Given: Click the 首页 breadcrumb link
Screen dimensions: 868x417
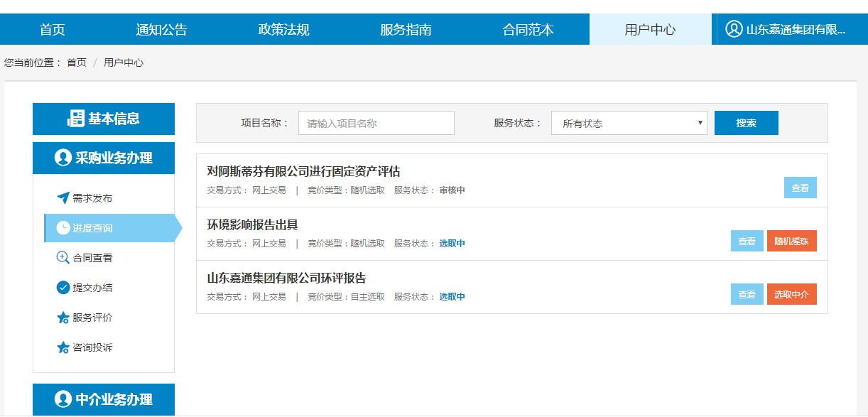Looking at the screenshot, I should click(77, 63).
